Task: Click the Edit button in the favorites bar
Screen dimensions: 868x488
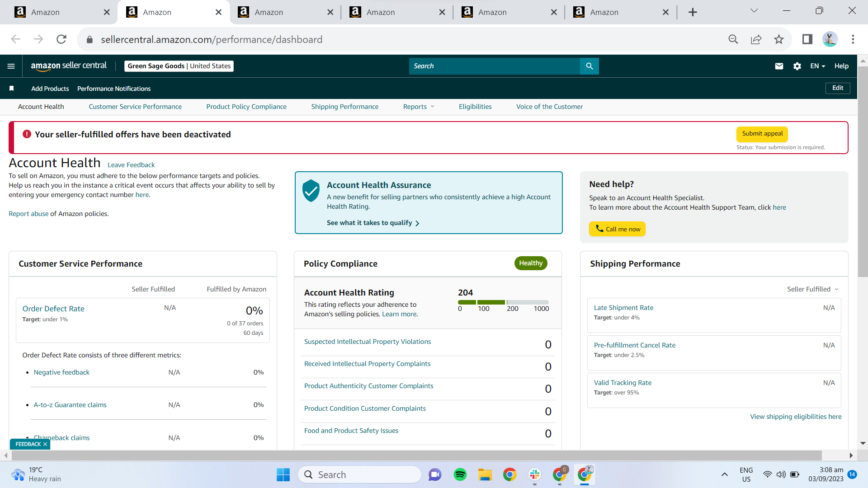Action: [x=838, y=88]
